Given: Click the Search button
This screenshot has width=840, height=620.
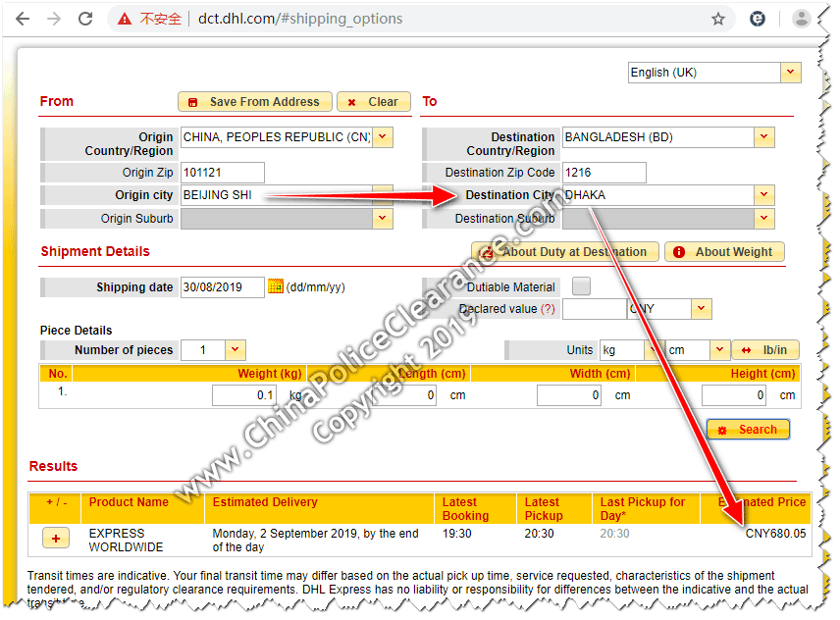Looking at the screenshot, I should [x=748, y=430].
